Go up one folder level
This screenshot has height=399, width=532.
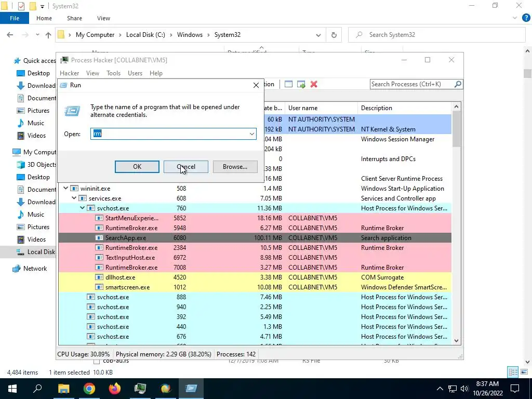click(48, 35)
